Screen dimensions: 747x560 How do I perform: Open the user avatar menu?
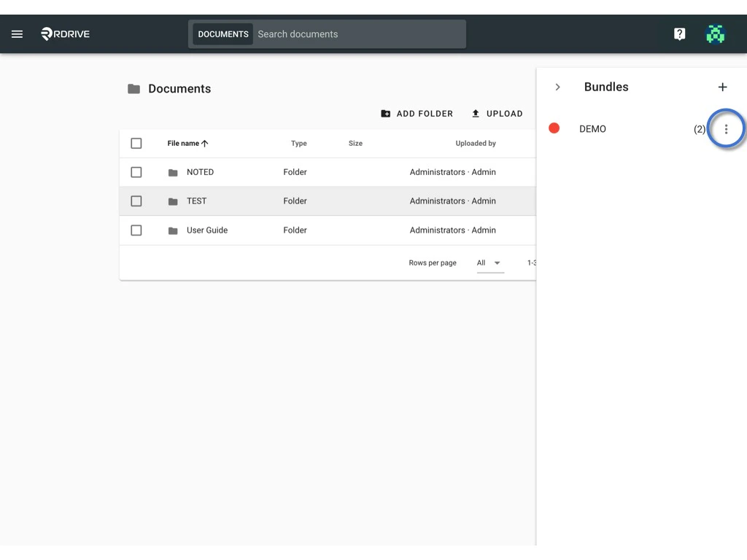point(715,34)
